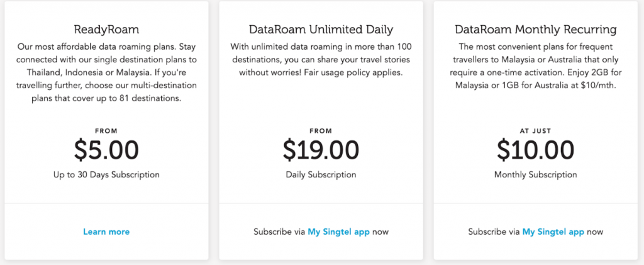This screenshot has height=265, width=644.
Task: Click the Subscribe via text in Unlimited Daily card
Action: [279, 232]
